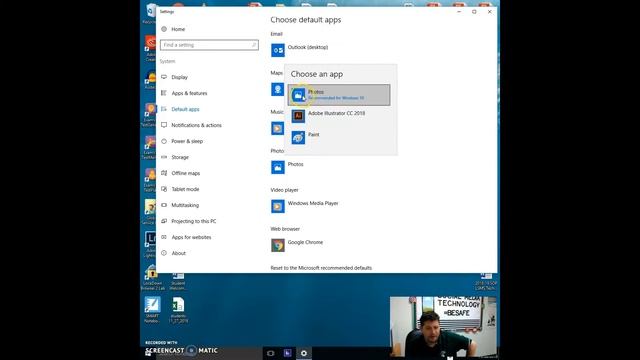This screenshot has height=360, width=640.
Task: Click the Windows Media Player icon under Video player
Action: click(x=278, y=207)
